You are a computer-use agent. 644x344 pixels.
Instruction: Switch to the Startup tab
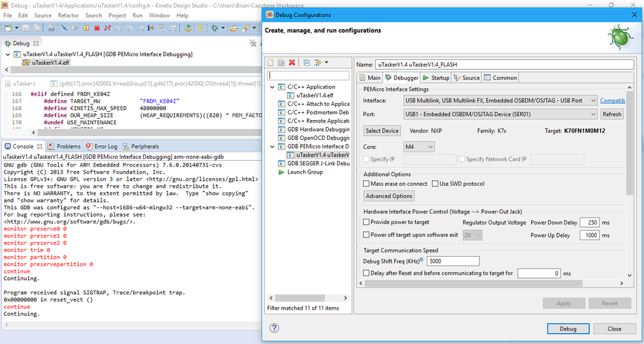(436, 77)
